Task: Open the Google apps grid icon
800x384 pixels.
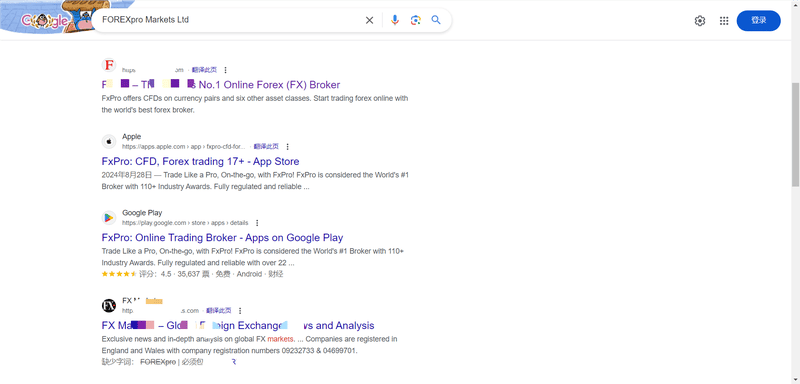Action: 724,21
